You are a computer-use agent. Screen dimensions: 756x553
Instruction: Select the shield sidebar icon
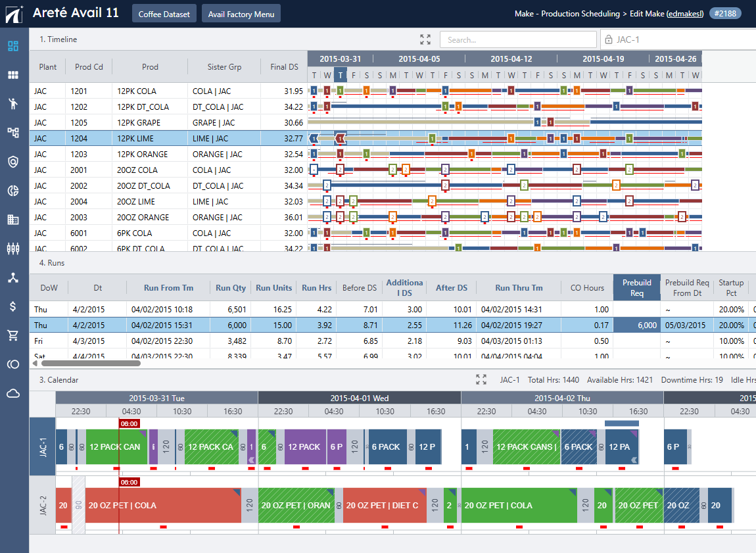click(x=13, y=162)
